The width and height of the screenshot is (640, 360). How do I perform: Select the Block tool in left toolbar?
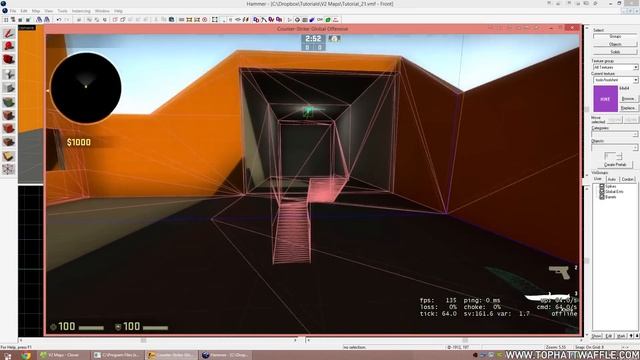[x=9, y=88]
